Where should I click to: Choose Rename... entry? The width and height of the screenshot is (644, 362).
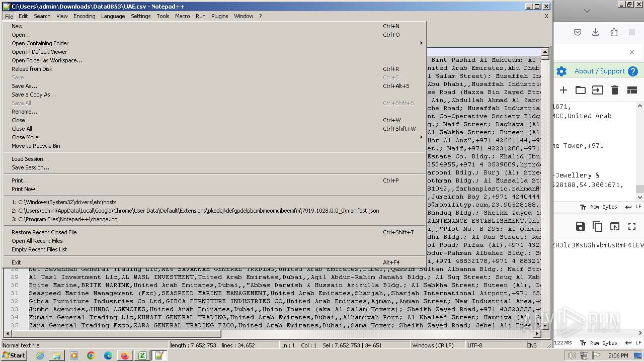pos(214,112)
